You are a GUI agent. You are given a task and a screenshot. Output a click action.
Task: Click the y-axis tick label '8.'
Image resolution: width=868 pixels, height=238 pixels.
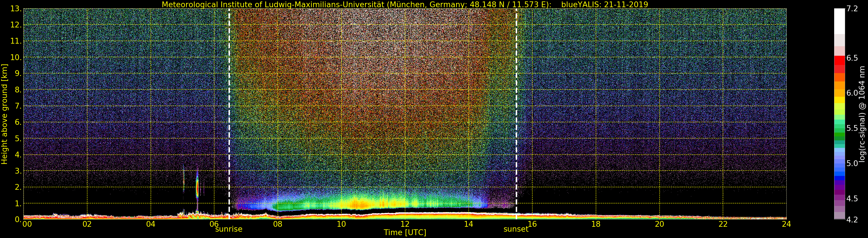tap(18, 90)
